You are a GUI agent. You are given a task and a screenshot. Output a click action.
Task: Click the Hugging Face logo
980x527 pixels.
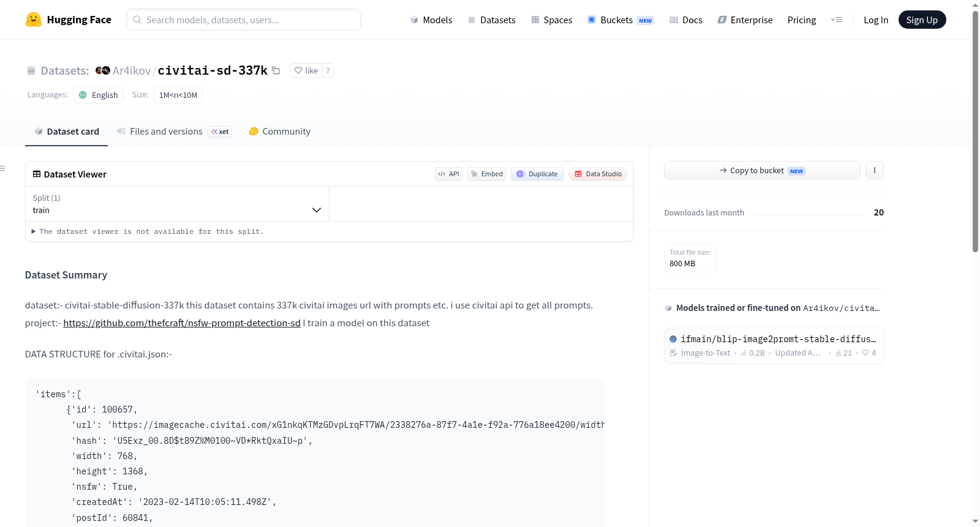click(x=68, y=20)
